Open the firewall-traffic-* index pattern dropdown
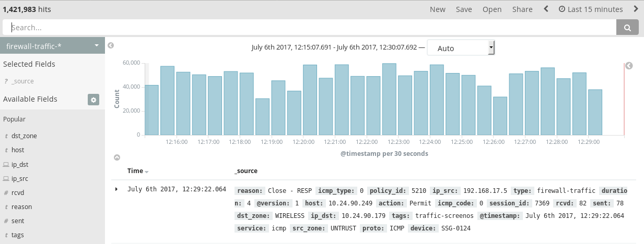This screenshot has height=244, width=644. point(52,46)
